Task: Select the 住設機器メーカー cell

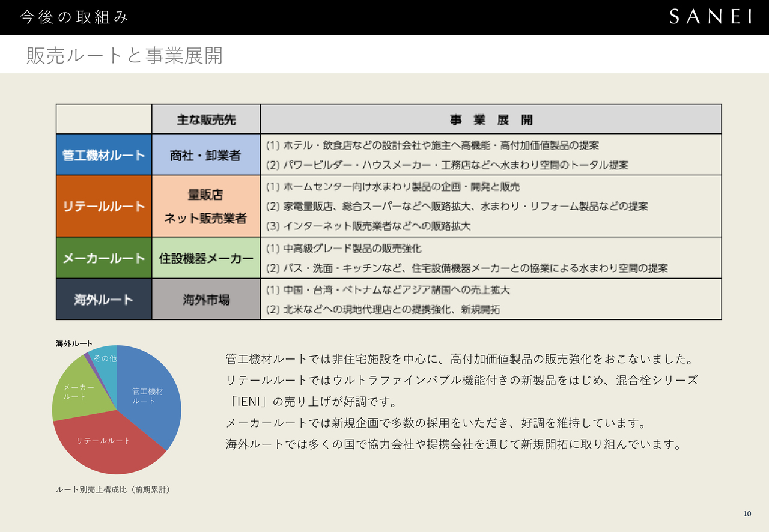Action: click(205, 258)
